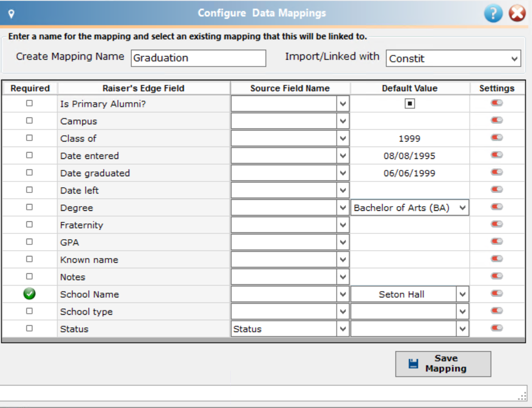Check Required box for GPA

pyautogui.click(x=29, y=241)
